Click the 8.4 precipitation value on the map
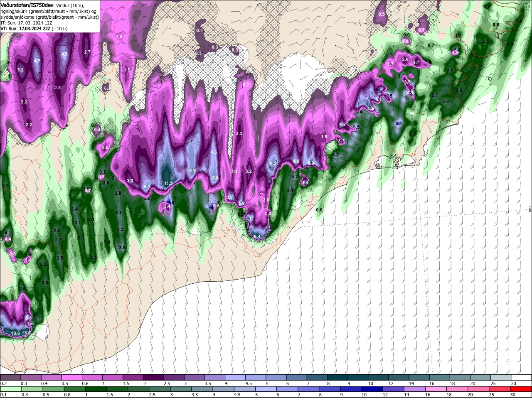 (399, 123)
